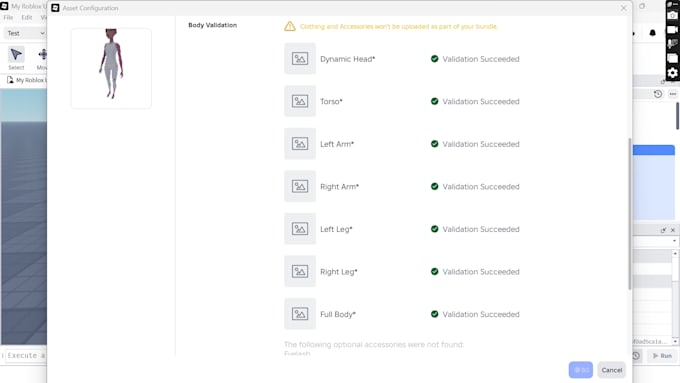Image resolution: width=680 pixels, height=383 pixels.
Task: Click the Left Arm image placeholder icon
Action: 300,144
